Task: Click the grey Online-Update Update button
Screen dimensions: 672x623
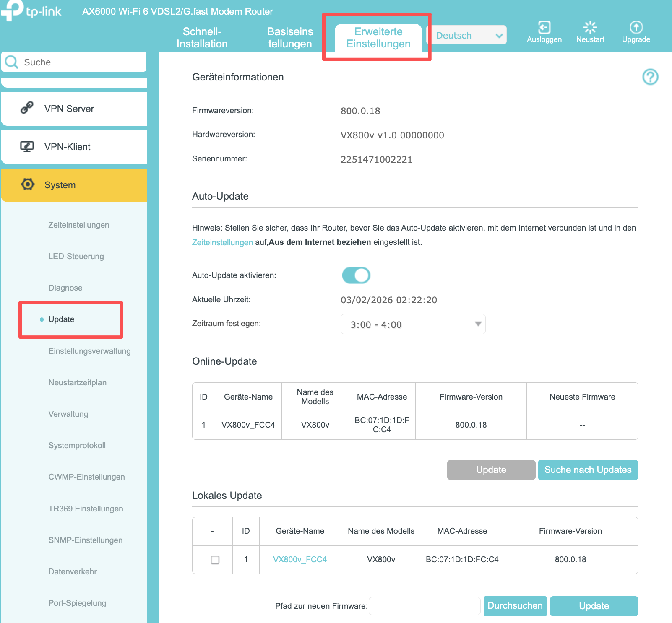Action: coord(491,470)
